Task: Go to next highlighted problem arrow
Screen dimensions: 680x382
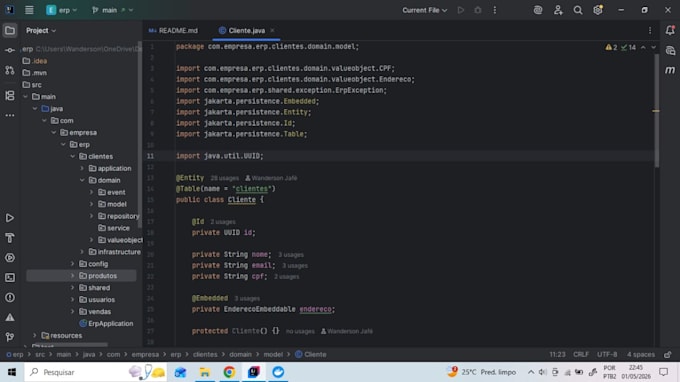Action: pyautogui.click(x=654, y=47)
